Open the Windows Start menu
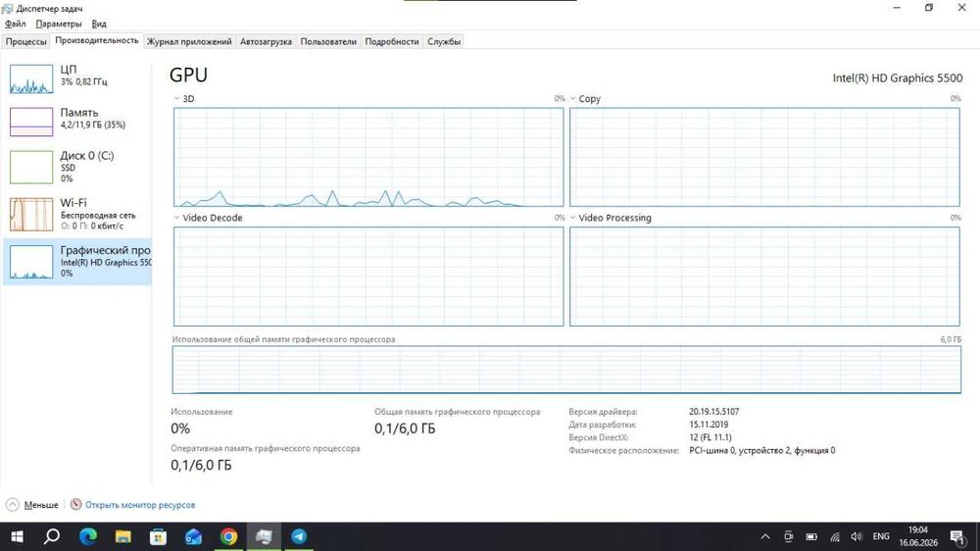The width and height of the screenshot is (980, 551). point(18,536)
